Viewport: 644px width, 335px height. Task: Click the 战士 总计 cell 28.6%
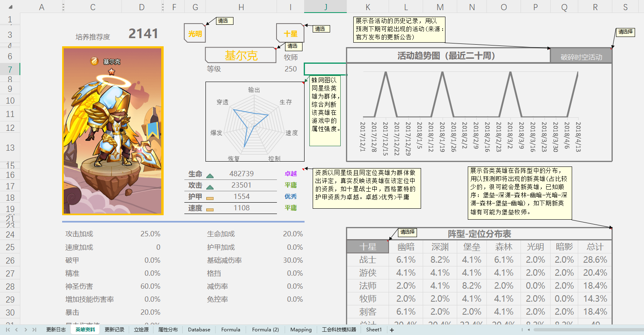coord(595,260)
